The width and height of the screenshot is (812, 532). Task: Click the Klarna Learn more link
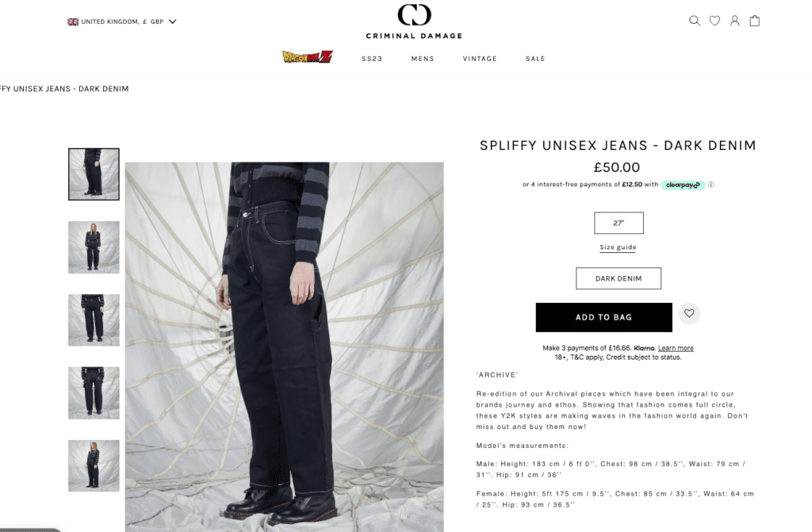(676, 348)
